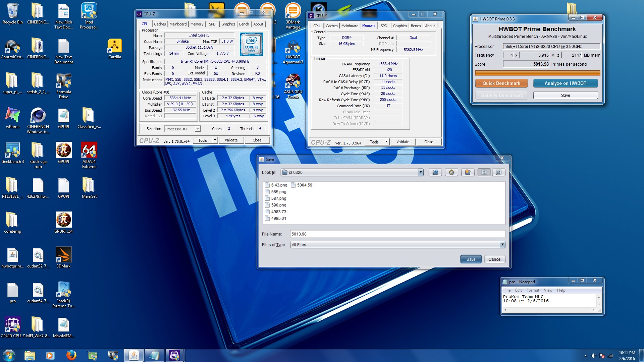Open the Catzilla desktop icon

pyautogui.click(x=114, y=49)
